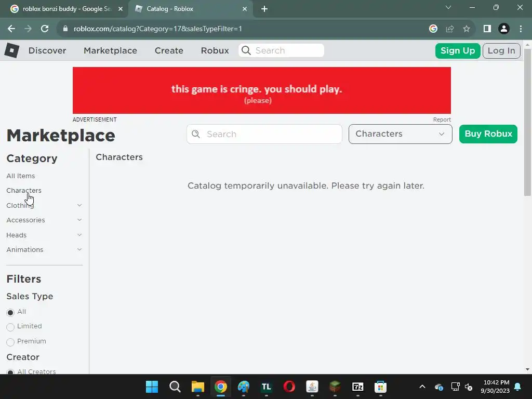Open TL launcher from taskbar
Screen dimensions: 532x399
(267, 387)
